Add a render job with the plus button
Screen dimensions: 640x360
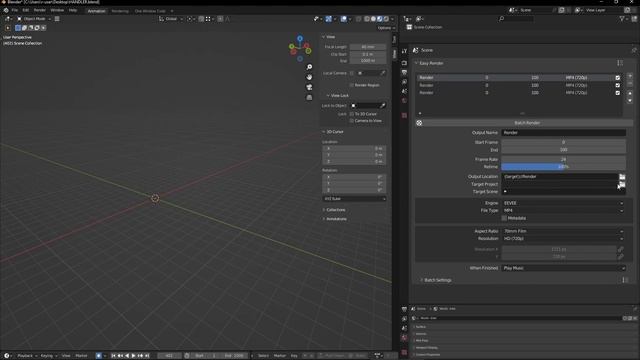click(x=630, y=76)
